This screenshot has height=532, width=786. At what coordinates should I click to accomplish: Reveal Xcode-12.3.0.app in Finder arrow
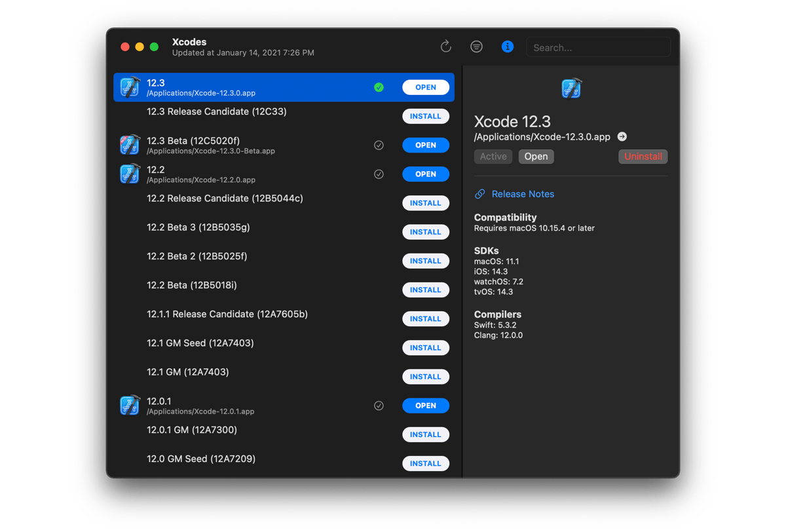pyautogui.click(x=622, y=137)
